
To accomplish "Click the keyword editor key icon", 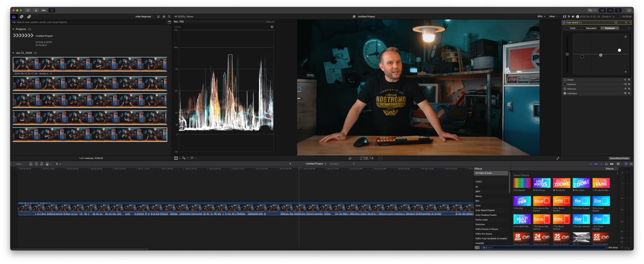I will tap(43, 10).
